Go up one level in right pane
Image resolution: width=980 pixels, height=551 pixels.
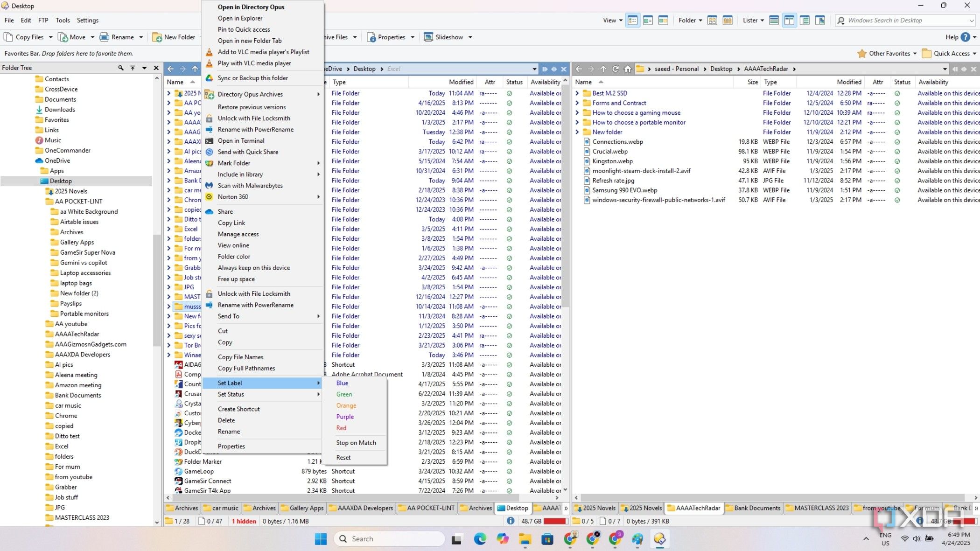pyautogui.click(x=603, y=69)
